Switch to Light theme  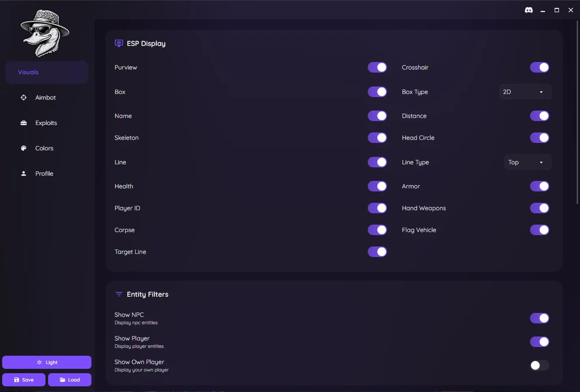pos(46,363)
